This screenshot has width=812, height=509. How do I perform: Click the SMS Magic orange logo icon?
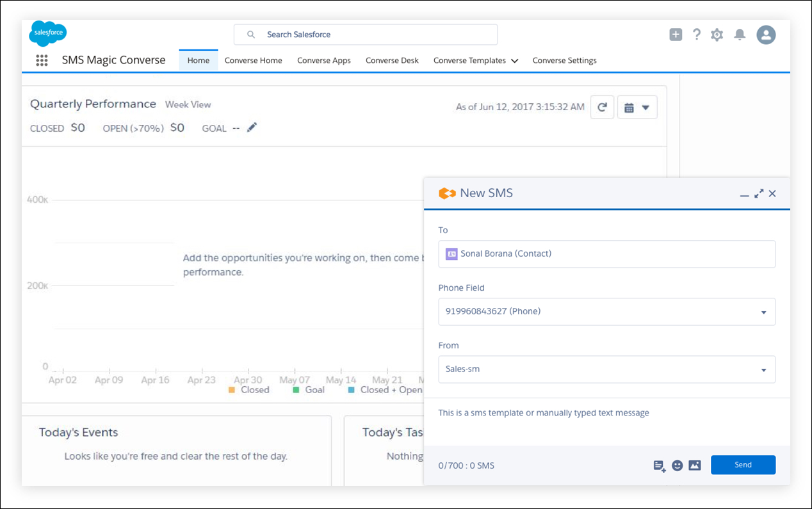446,193
